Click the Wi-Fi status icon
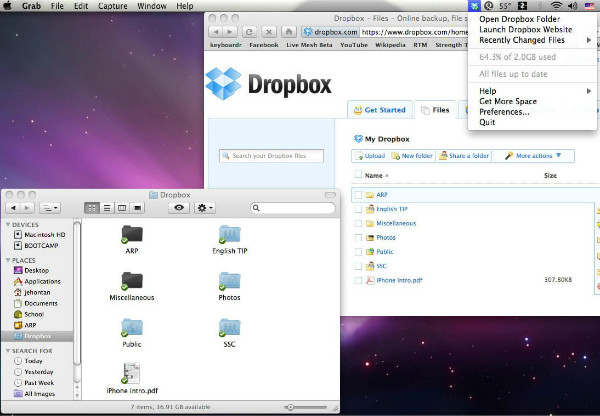This screenshot has height=416, width=600. [556, 6]
